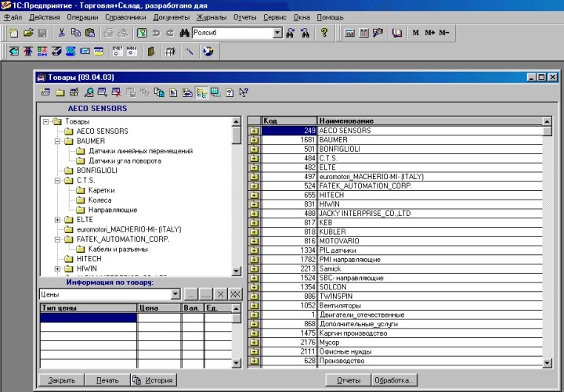Image resolution: width=564 pixels, height=392 pixels.
Task: Open the calculator icon in main toolbar
Action: pyautogui.click(x=349, y=33)
